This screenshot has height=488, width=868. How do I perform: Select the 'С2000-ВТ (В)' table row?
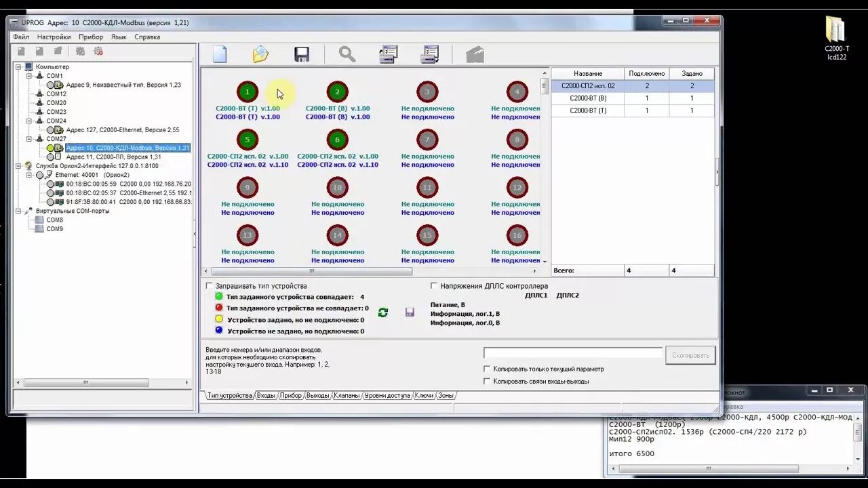633,98
